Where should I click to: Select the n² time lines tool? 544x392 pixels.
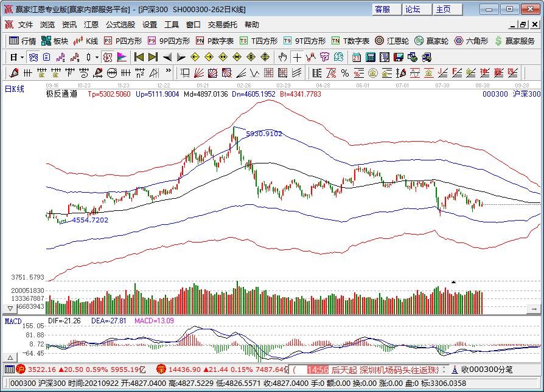(x=140, y=73)
